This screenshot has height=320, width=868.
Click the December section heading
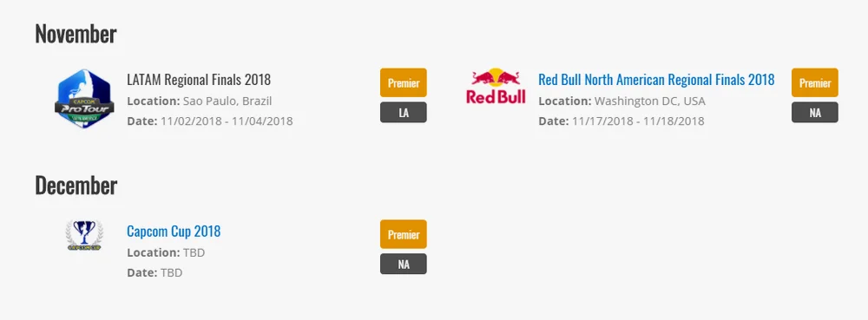tap(76, 186)
